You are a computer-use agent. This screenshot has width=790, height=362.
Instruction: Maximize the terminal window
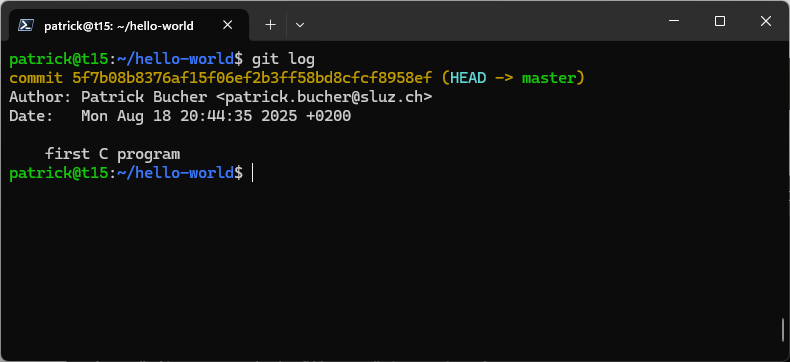(x=720, y=21)
